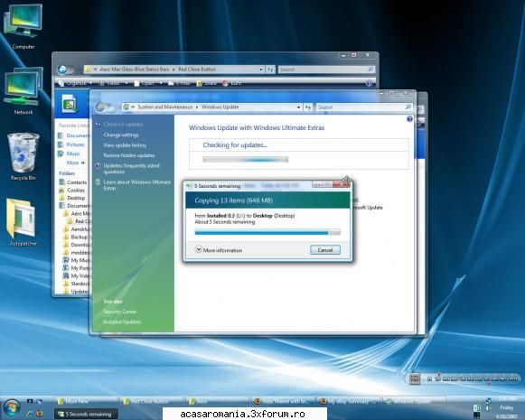
Task: Open the Computer desktop icon
Action: pyautogui.click(x=23, y=27)
